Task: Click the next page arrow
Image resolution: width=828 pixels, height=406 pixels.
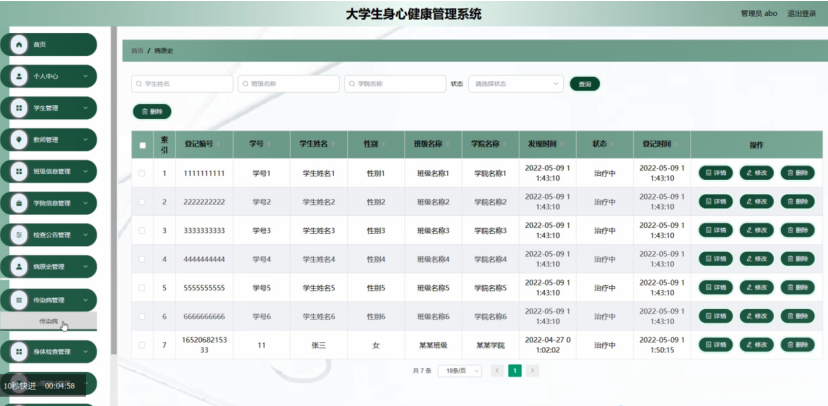Action: [x=532, y=371]
